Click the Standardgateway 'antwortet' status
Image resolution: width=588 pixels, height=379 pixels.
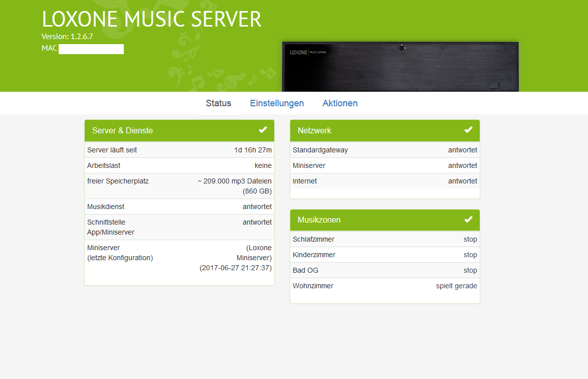[462, 150]
